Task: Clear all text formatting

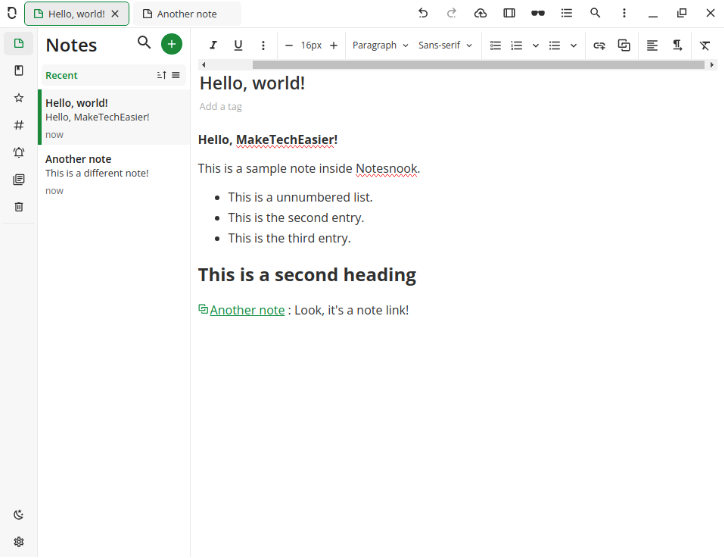Action: [x=705, y=45]
